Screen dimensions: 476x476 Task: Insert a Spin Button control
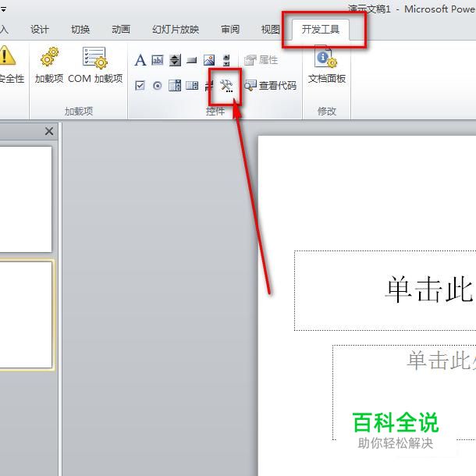pyautogui.click(x=175, y=60)
